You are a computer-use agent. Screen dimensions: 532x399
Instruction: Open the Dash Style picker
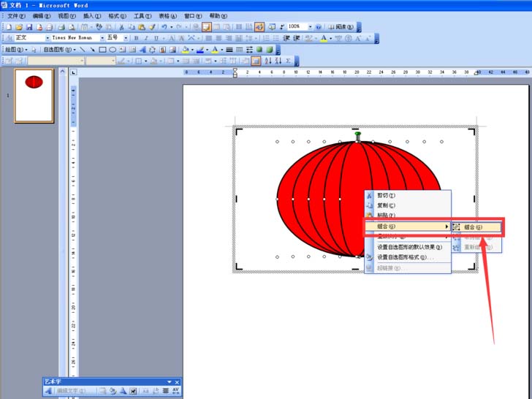pyautogui.click(x=240, y=50)
